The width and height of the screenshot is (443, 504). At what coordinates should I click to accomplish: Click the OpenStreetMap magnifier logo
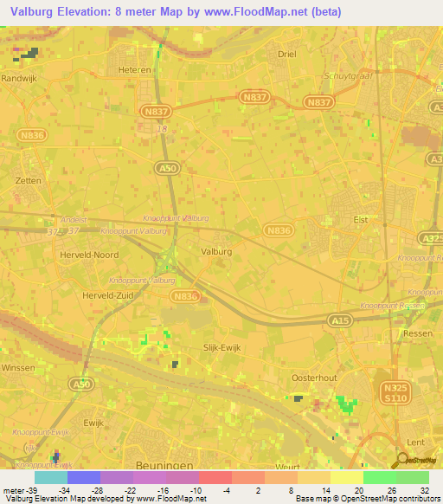click(x=414, y=460)
